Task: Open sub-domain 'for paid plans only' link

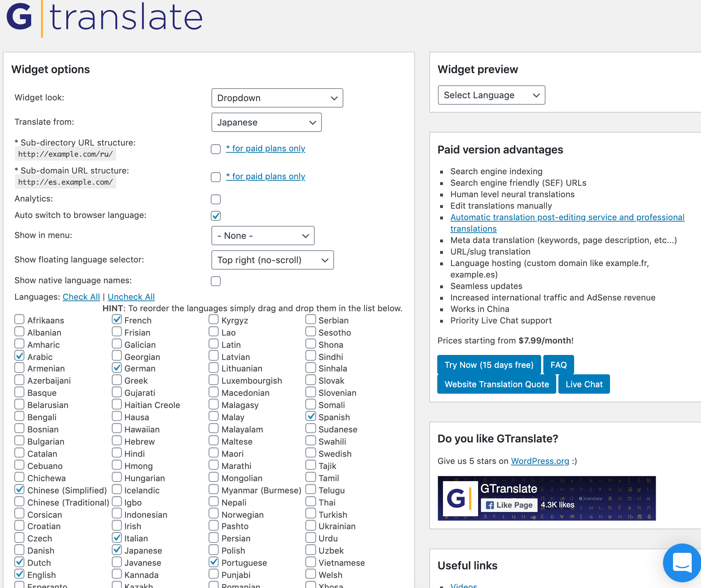Action: [266, 176]
